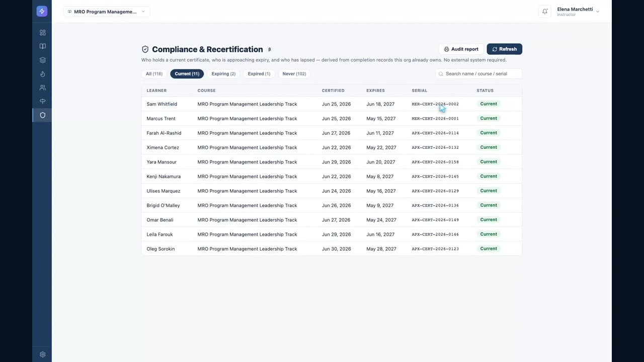Click the CERTIFIED column header
644x362 pixels.
(x=333, y=90)
